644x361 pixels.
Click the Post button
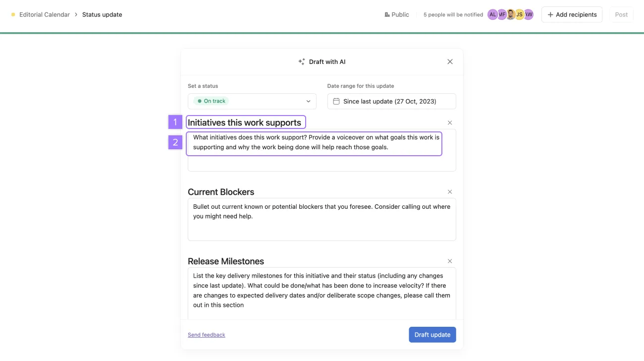point(621,15)
